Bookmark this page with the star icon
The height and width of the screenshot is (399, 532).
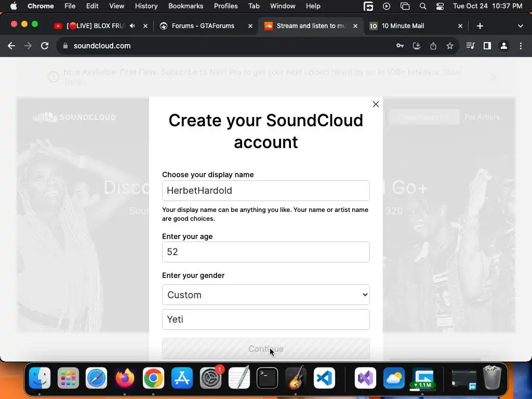(450, 46)
